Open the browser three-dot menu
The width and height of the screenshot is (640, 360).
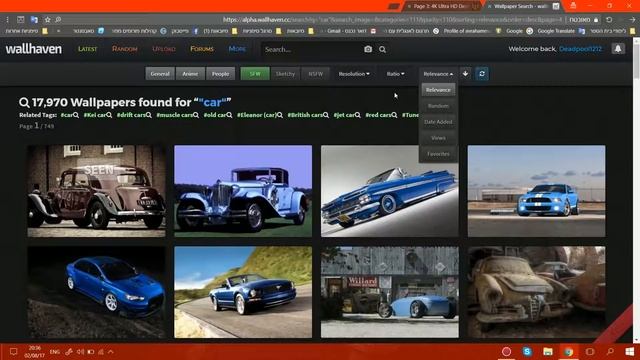coord(7,20)
